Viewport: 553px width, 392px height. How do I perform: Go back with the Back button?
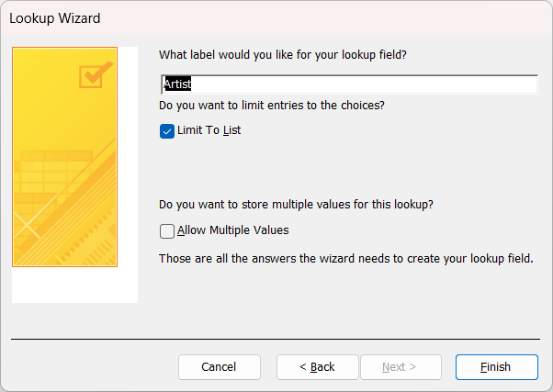tap(318, 367)
